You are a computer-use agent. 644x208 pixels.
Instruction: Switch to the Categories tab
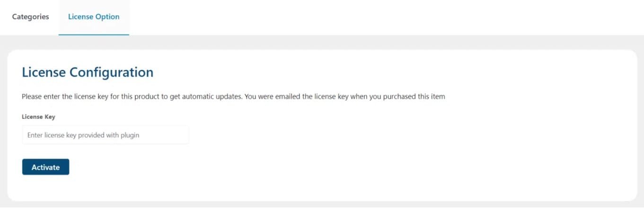(x=30, y=17)
